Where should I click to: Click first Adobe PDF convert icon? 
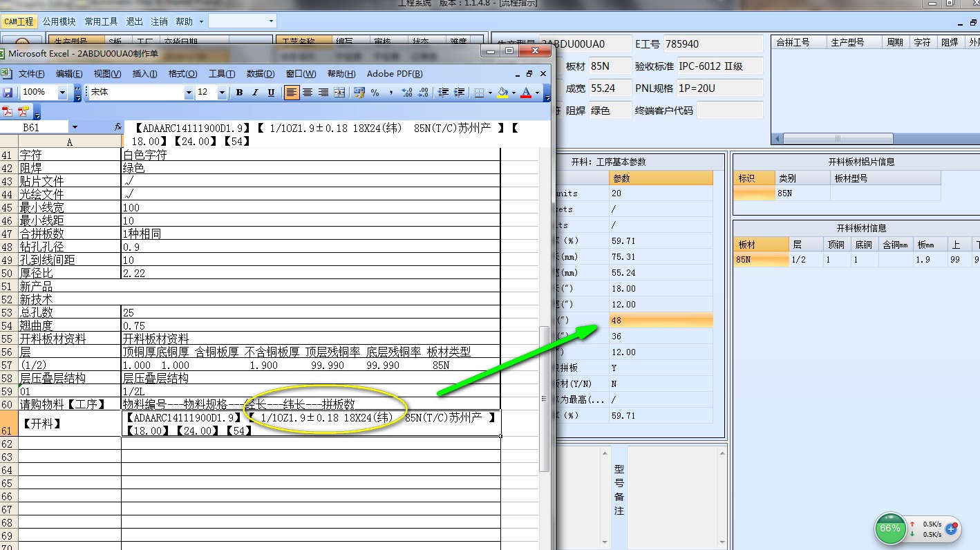pyautogui.click(x=8, y=111)
